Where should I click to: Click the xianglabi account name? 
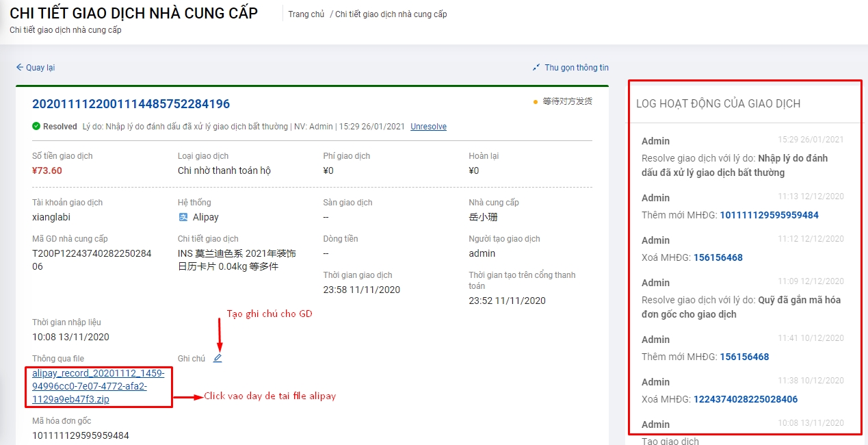coord(51,217)
